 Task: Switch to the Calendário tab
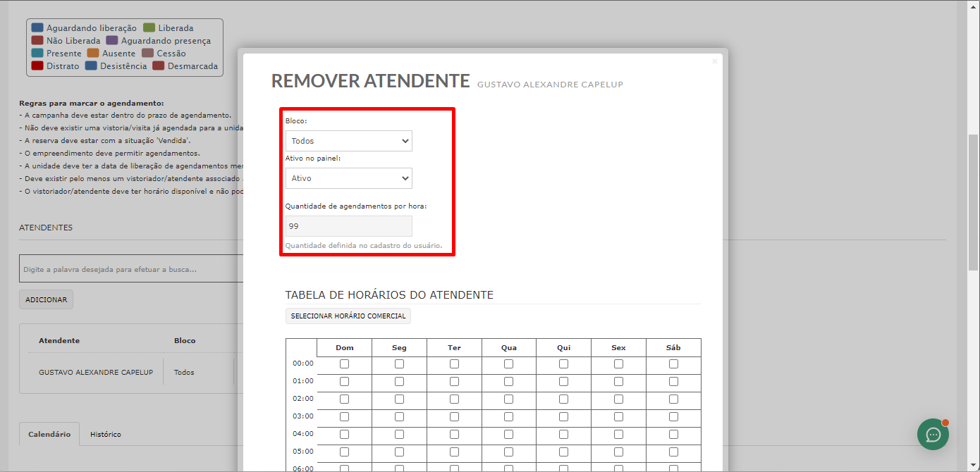point(49,435)
